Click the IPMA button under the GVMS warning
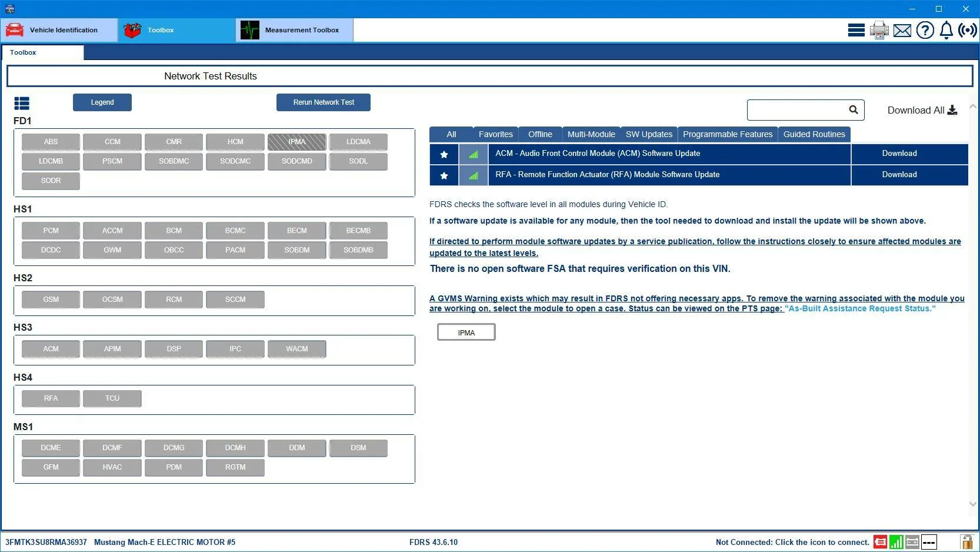 point(466,332)
